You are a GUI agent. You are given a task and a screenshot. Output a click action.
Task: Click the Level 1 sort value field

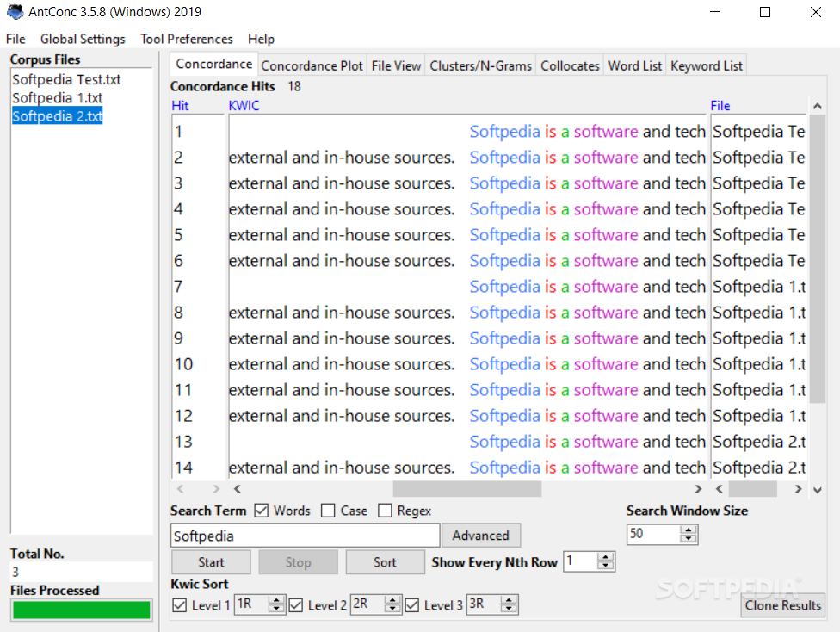coord(252,604)
